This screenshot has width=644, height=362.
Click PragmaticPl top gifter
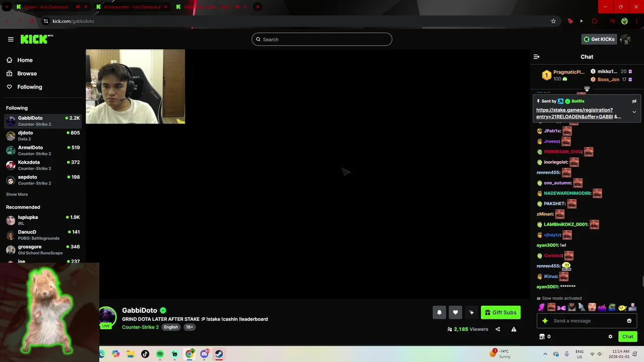tap(569, 72)
